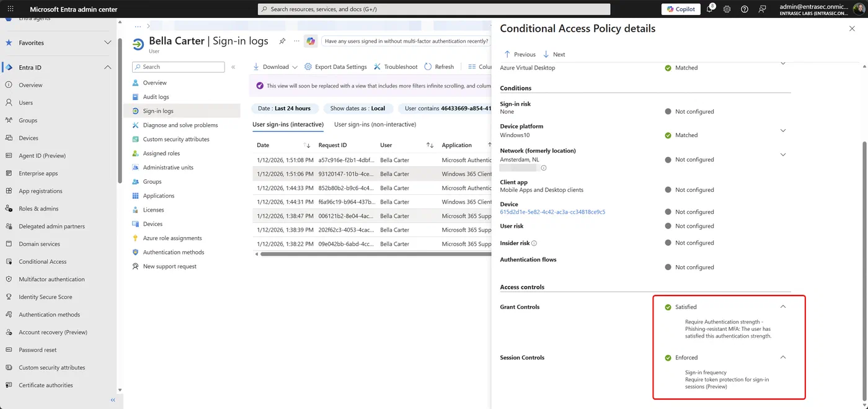Select sign-in row with ID a57c916e-f2b1
The width and height of the screenshot is (868, 409).
(372, 160)
